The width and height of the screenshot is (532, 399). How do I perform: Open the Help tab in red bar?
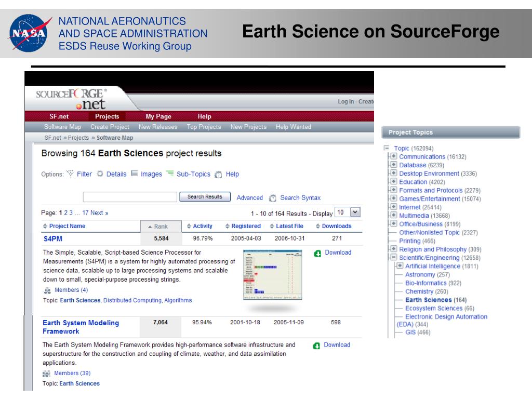click(x=204, y=116)
